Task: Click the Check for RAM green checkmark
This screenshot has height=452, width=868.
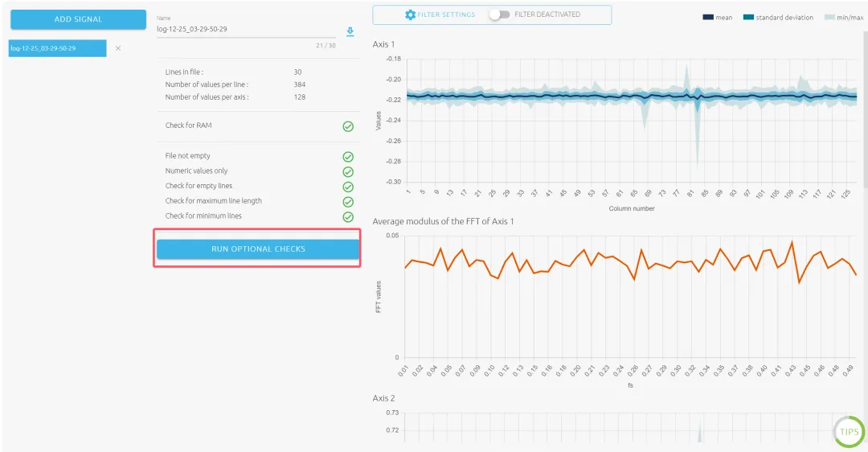Action: (348, 126)
